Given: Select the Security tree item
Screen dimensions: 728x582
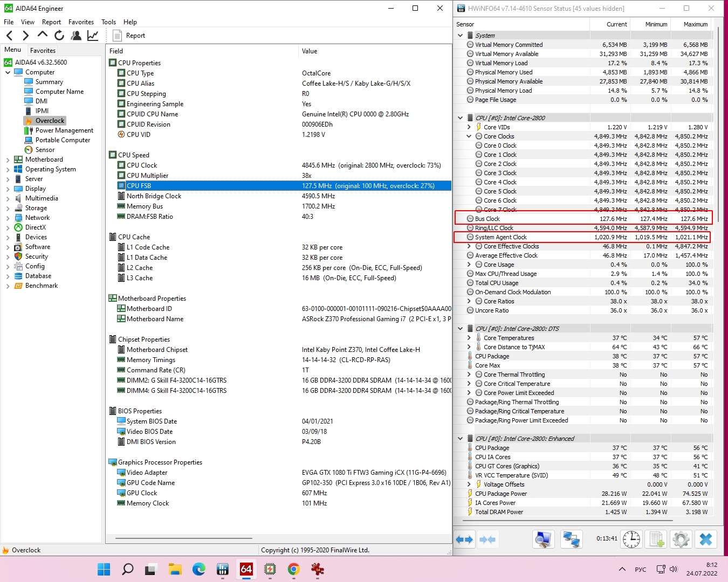Looking at the screenshot, I should [x=37, y=257].
